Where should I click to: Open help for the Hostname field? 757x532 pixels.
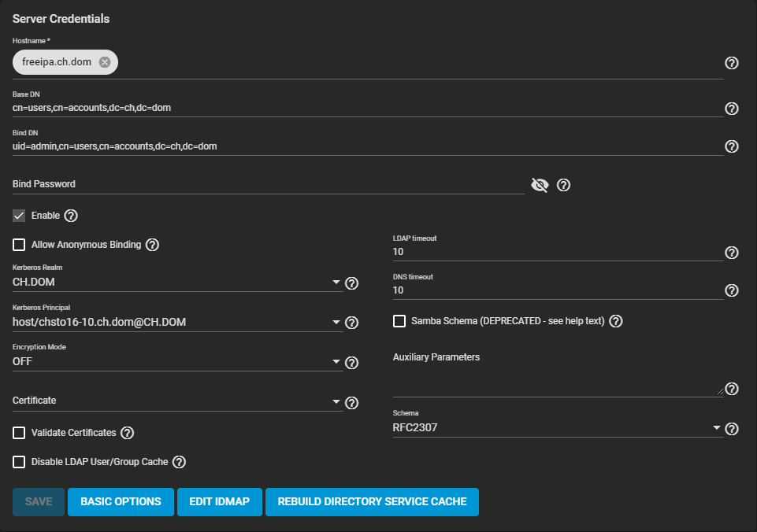[x=732, y=63]
